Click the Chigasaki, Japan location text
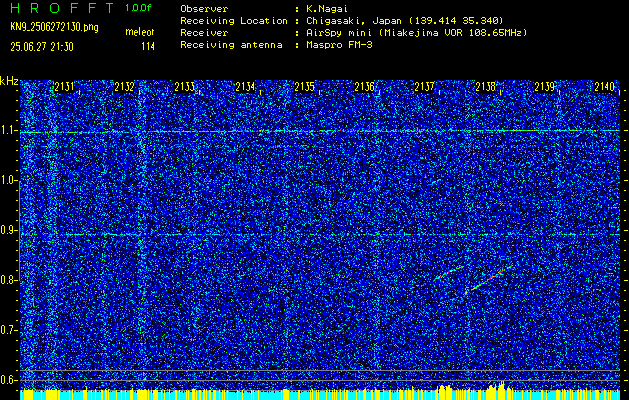 pyautogui.click(x=405, y=21)
